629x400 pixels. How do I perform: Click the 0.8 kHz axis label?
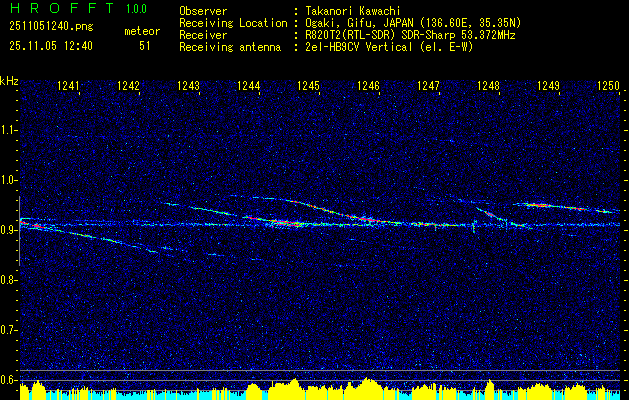click(x=9, y=280)
